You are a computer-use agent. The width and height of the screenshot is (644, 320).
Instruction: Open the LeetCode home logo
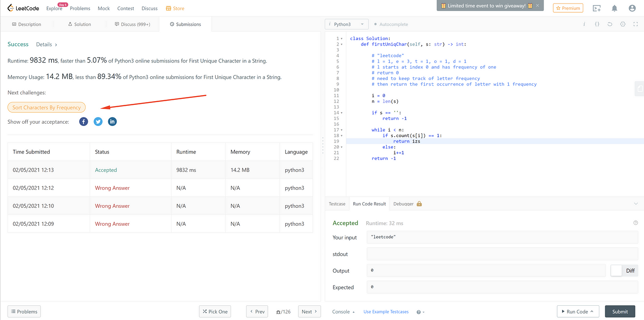tap(23, 8)
